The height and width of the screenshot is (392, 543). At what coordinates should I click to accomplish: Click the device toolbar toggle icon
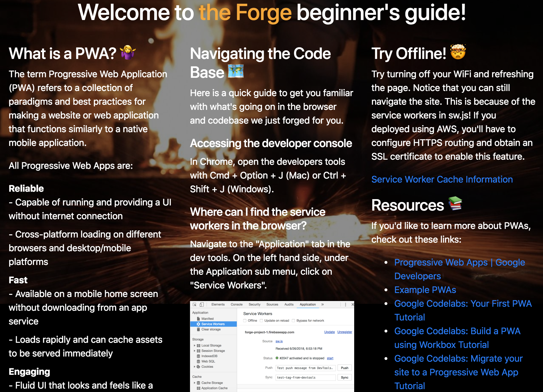point(202,304)
